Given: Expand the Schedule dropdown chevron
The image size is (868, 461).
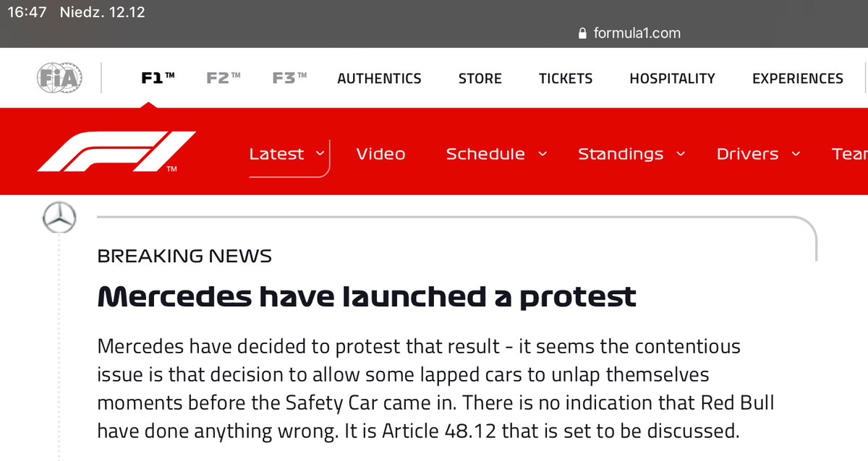Looking at the screenshot, I should 542,153.
